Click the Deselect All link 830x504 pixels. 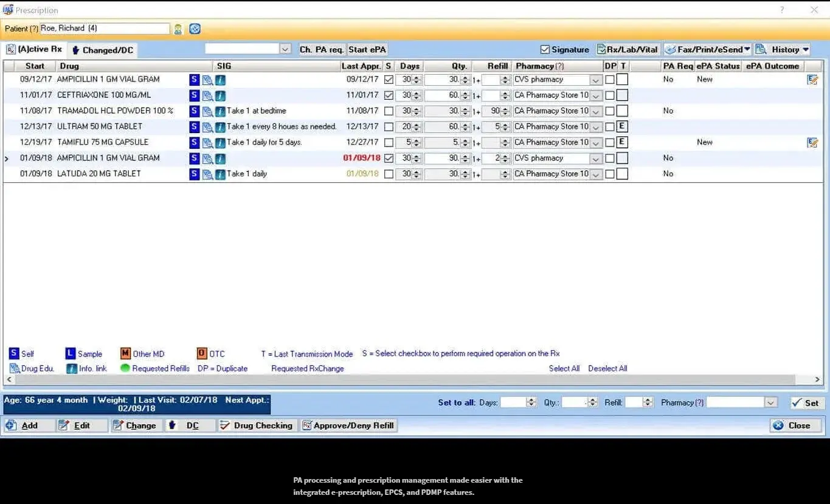607,368
